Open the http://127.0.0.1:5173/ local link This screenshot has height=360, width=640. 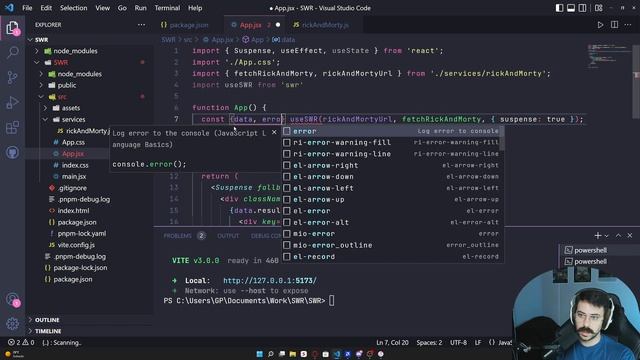click(x=270, y=280)
